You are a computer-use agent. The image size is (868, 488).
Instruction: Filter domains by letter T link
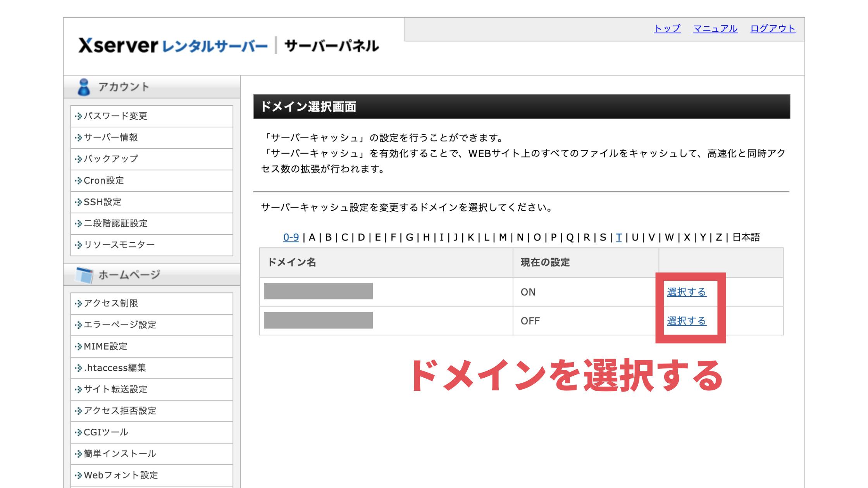619,237
